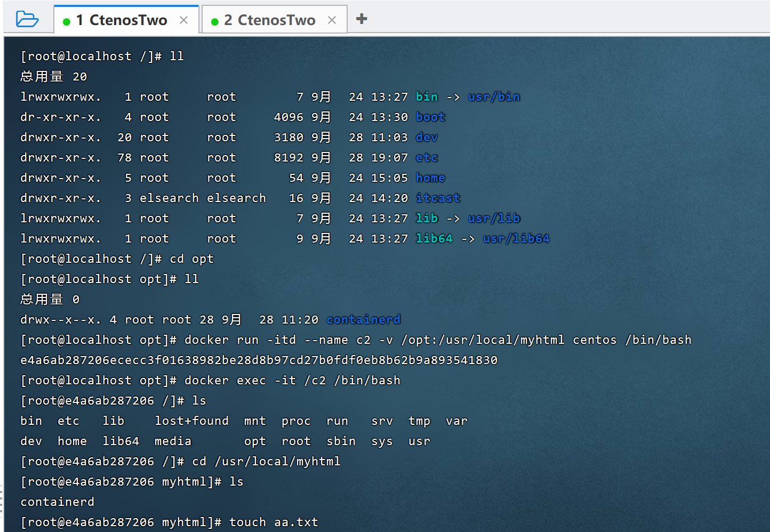The height and width of the screenshot is (532, 770).
Task: Click the 'cd /usr/local/myhtml' command
Action: coord(266,461)
